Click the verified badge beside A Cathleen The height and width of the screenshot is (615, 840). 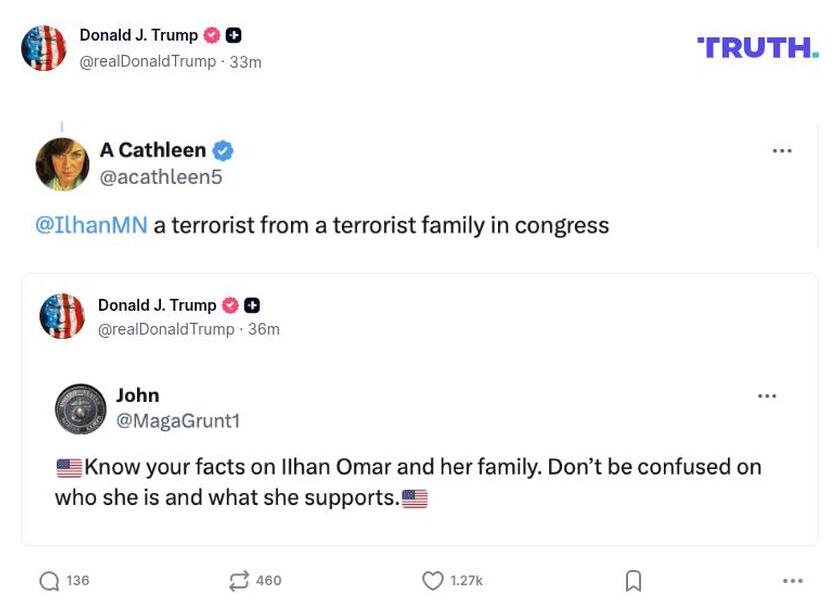[222, 149]
